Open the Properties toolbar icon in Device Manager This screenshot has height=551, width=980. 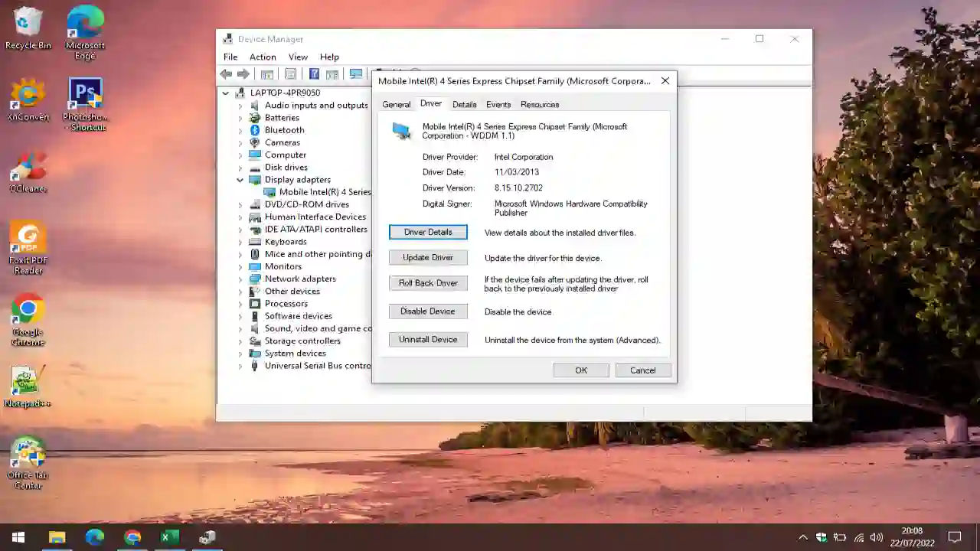(x=290, y=74)
